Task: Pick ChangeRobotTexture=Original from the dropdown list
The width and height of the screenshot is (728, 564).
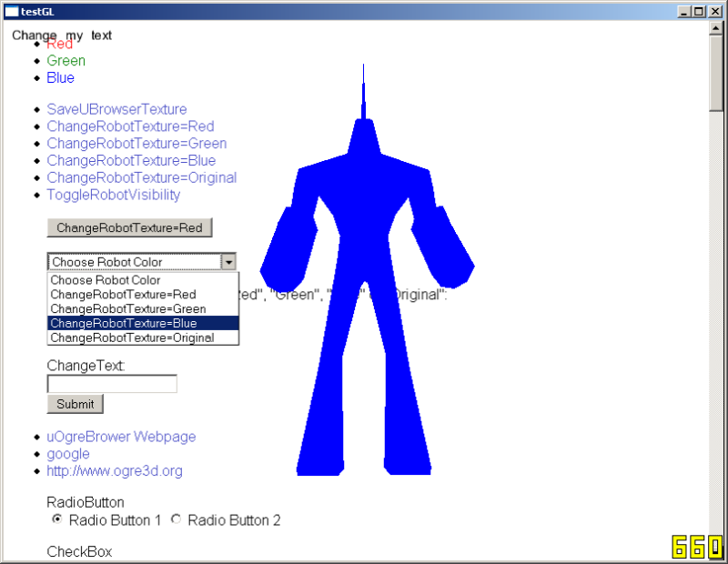Action: [x=144, y=337]
